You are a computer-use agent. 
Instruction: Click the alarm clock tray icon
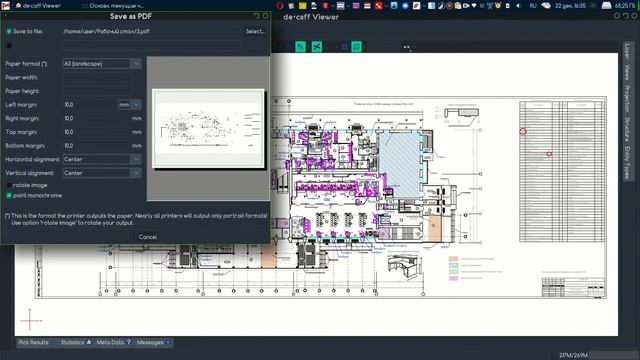(498, 6)
